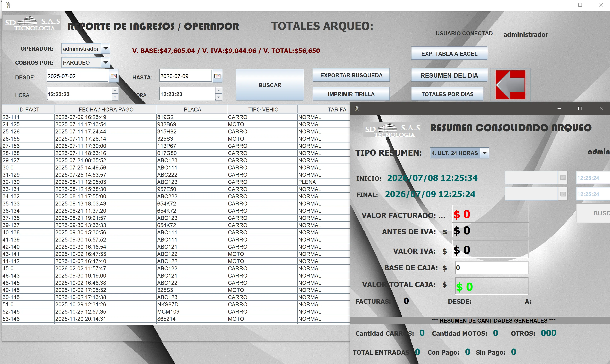Click the SD Tecnologia logo in Resumen window

tap(392, 129)
